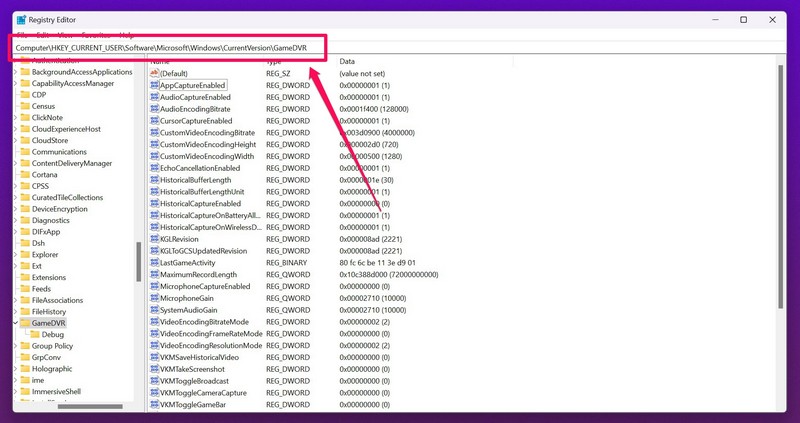Click the VKMToggleGameBar value icon
Viewport: 800px width, 423px height.
(154, 404)
